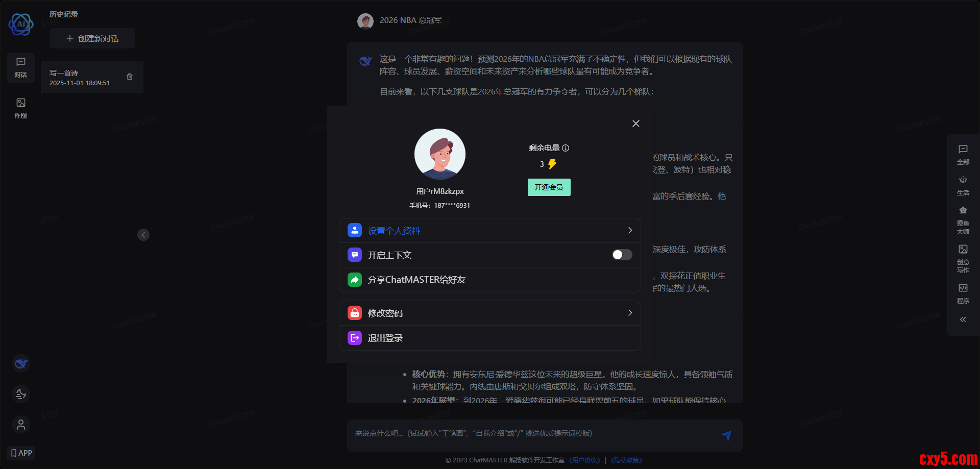The height and width of the screenshot is (469, 980).
Task: Send the message with paper plane icon
Action: click(726, 435)
